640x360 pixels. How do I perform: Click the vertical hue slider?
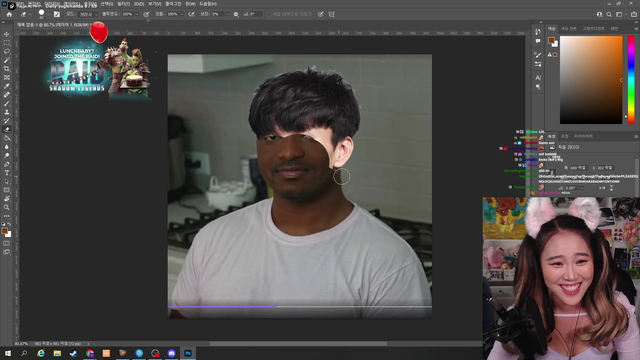pos(631,80)
